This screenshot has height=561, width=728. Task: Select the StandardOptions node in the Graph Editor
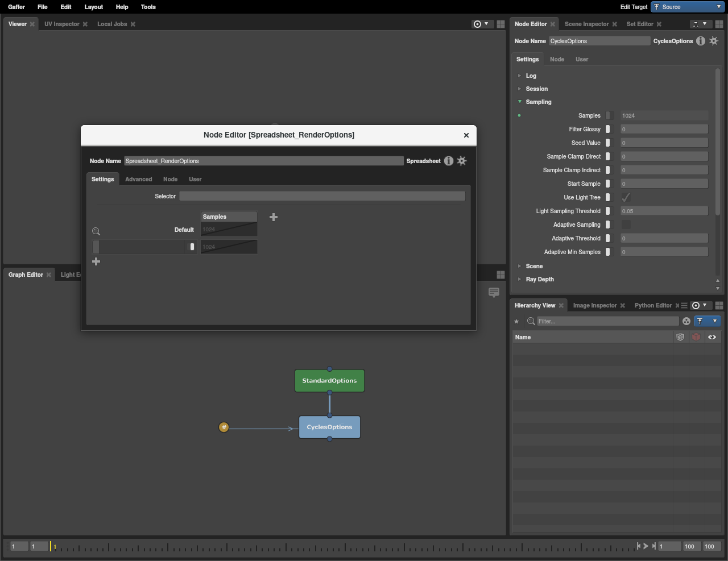pyautogui.click(x=329, y=380)
